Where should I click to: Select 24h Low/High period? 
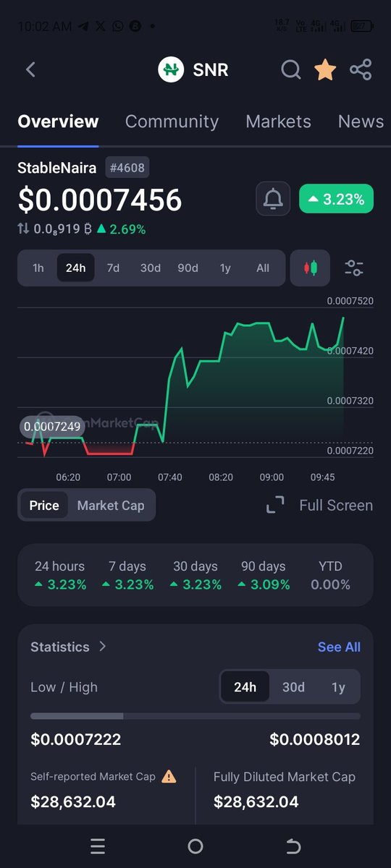[245, 687]
